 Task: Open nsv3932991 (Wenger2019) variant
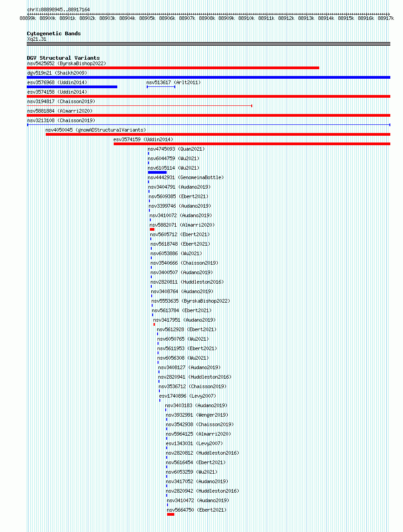point(197,415)
